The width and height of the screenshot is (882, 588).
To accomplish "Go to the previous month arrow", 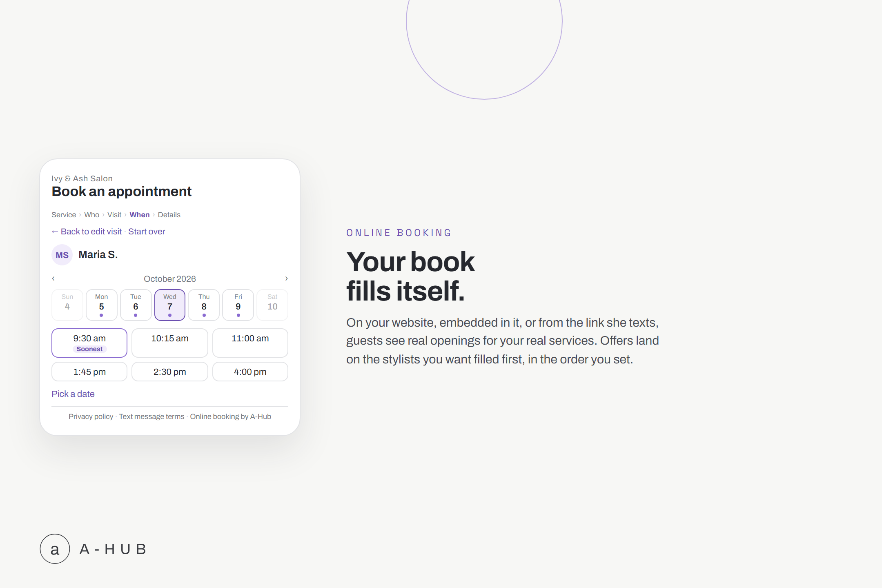I will pyautogui.click(x=53, y=278).
